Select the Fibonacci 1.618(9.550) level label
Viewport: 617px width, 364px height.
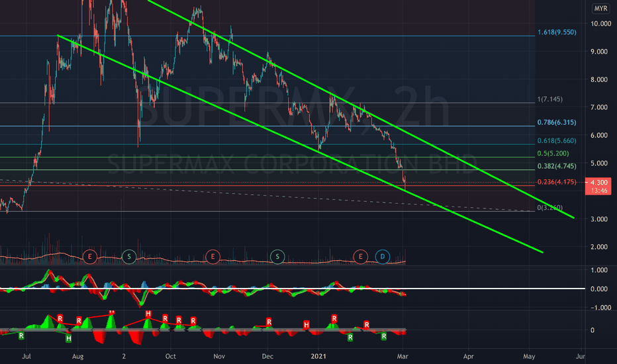click(x=557, y=32)
